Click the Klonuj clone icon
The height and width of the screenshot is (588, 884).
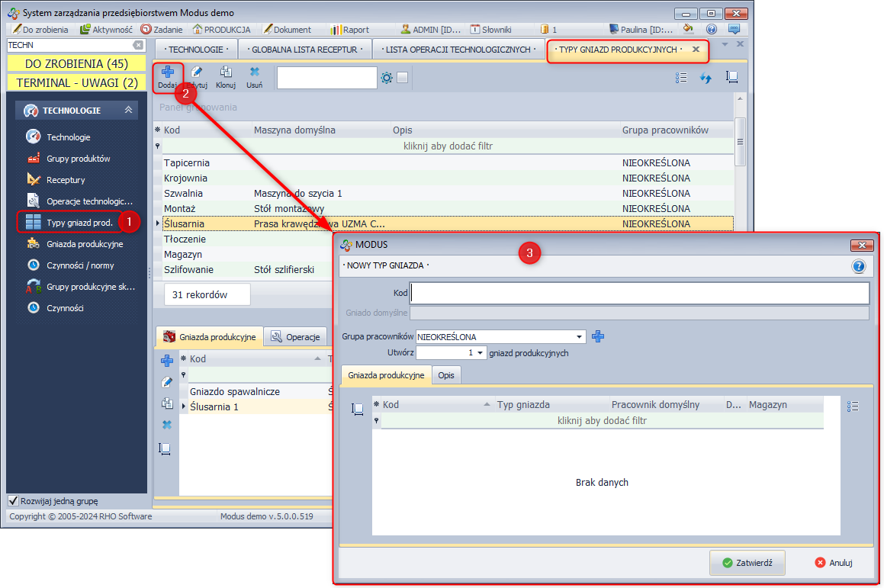coord(226,73)
